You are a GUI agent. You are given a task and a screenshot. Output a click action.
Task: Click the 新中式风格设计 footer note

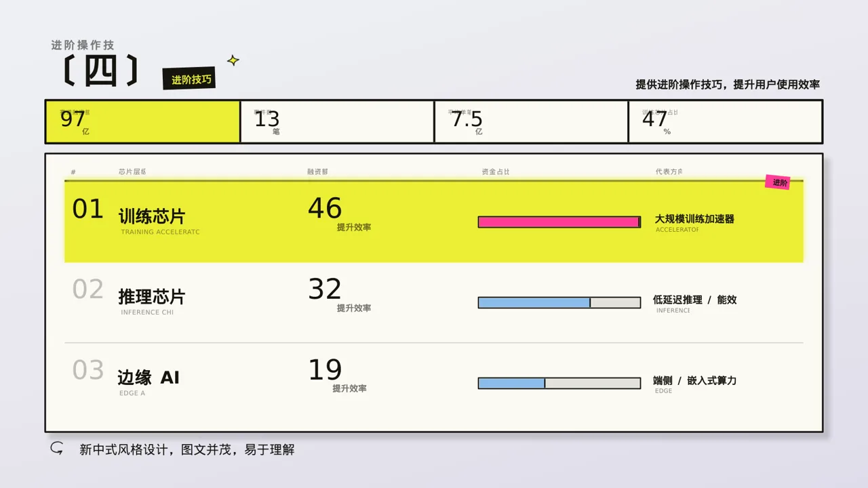click(187, 449)
